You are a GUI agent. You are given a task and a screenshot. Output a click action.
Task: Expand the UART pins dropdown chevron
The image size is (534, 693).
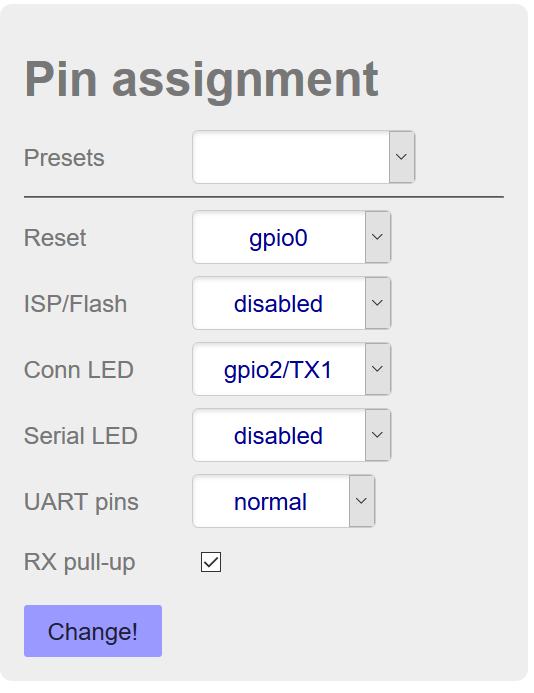(362, 501)
